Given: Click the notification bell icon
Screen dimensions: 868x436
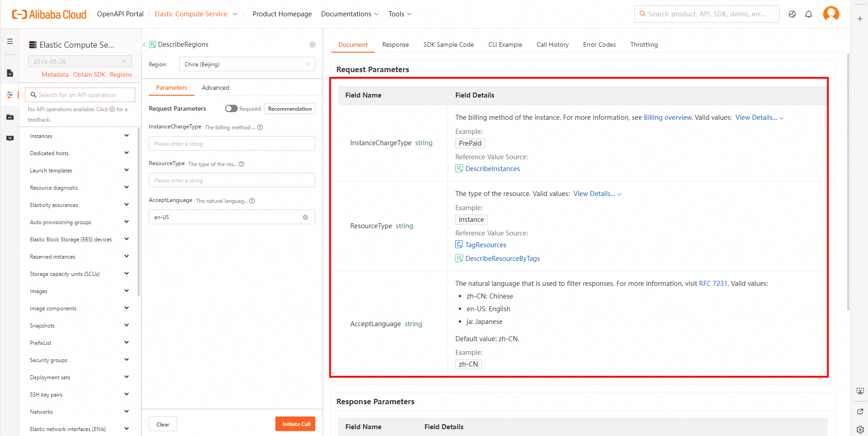Looking at the screenshot, I should [x=809, y=14].
